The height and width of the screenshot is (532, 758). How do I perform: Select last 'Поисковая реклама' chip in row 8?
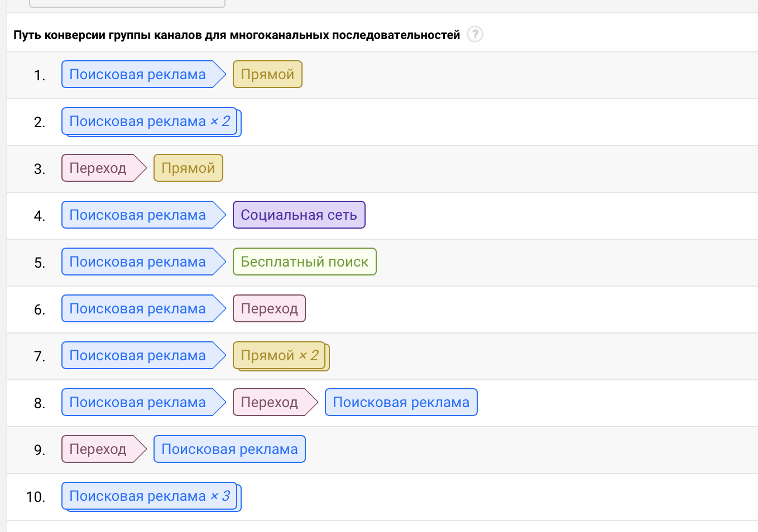(401, 402)
